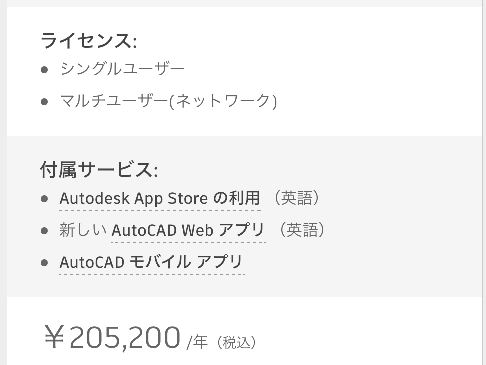Open the AutoCAD Web アプリ link
The width and height of the screenshot is (486, 365).
point(188,230)
